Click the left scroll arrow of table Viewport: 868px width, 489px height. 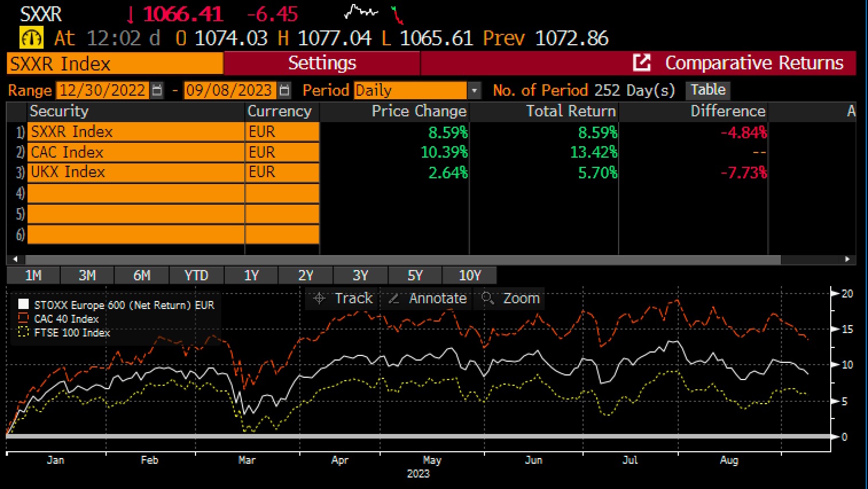15,259
